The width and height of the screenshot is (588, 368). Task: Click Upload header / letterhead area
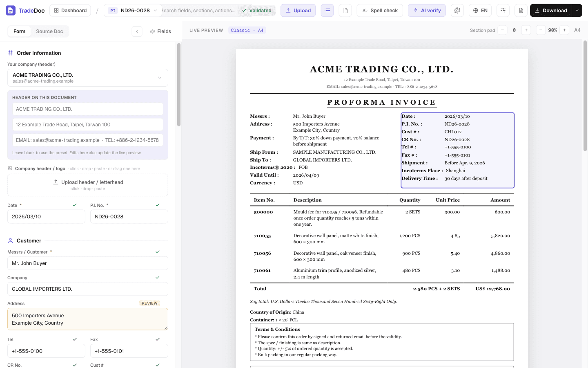click(88, 185)
